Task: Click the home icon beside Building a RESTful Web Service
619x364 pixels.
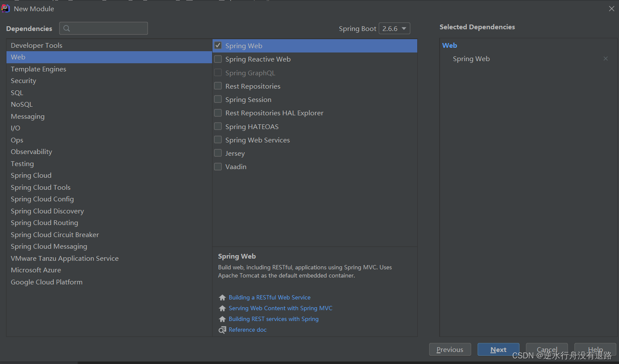Action: 222,298
